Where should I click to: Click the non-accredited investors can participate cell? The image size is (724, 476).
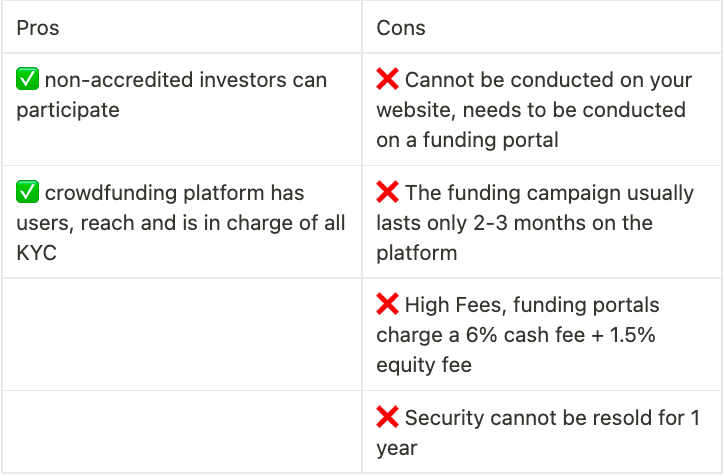182,109
